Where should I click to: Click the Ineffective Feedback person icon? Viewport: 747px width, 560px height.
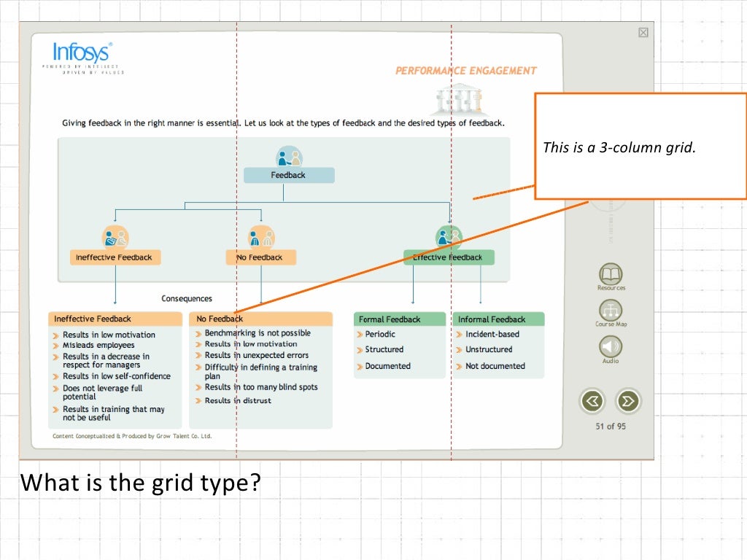[115, 237]
